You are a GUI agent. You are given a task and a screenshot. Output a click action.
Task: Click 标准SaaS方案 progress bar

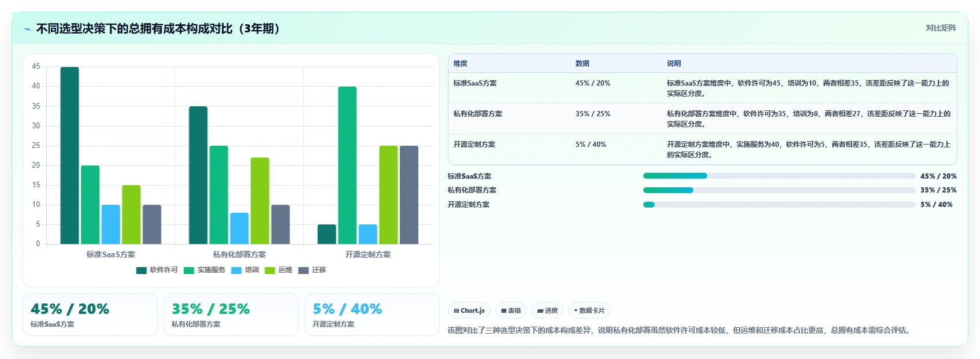click(x=779, y=176)
